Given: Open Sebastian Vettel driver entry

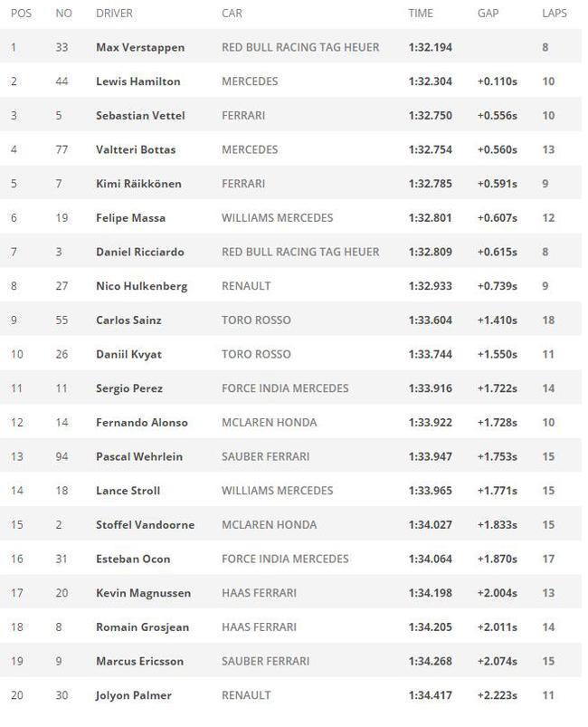Looking at the screenshot, I should click(140, 116).
